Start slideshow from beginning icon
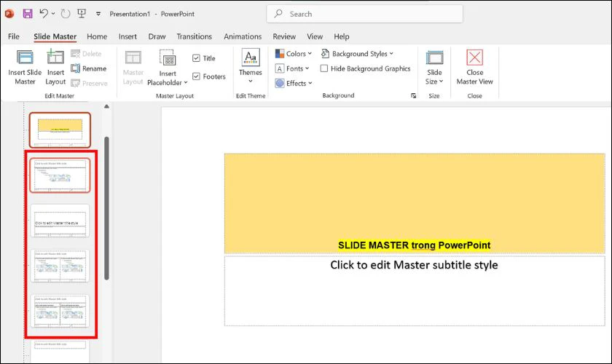The height and width of the screenshot is (364, 612). [82, 14]
